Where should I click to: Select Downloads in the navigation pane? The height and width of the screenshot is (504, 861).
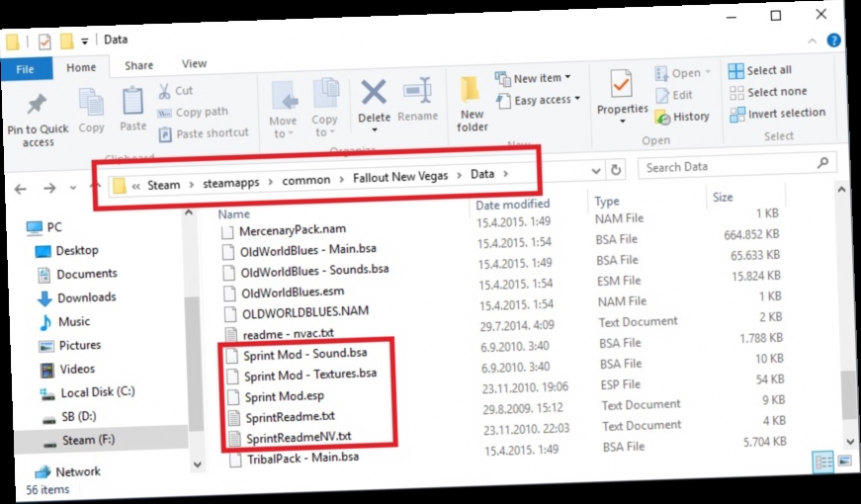click(77, 297)
